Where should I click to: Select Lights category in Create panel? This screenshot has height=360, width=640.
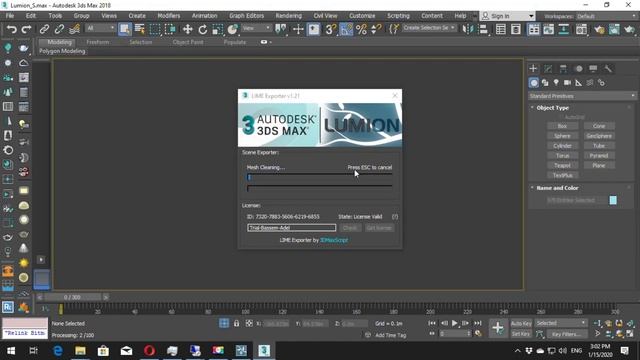[x=556, y=83]
